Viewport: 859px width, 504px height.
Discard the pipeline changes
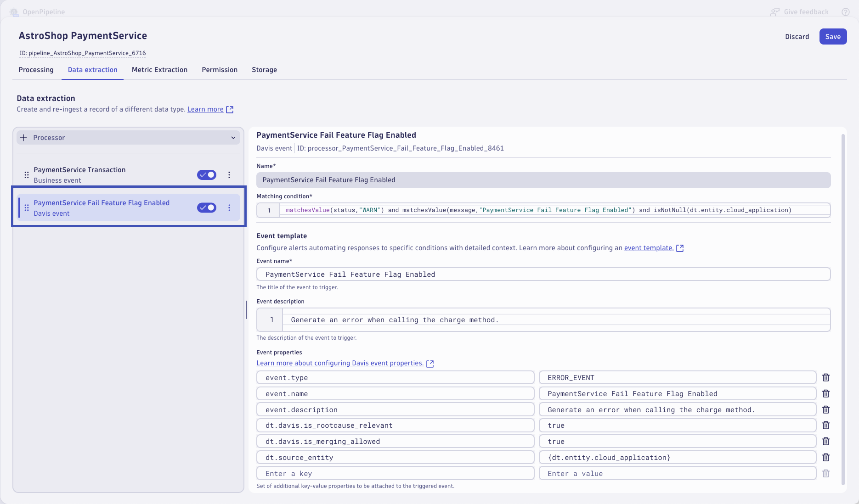[797, 37]
